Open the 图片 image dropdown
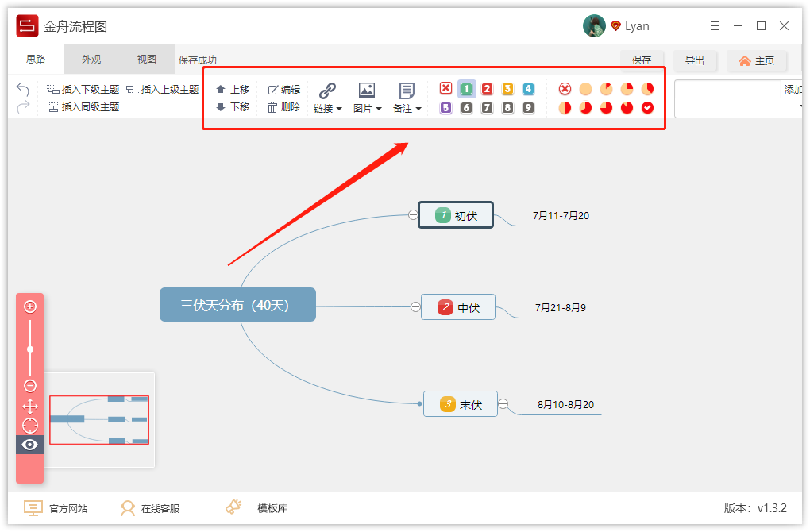 click(368, 98)
